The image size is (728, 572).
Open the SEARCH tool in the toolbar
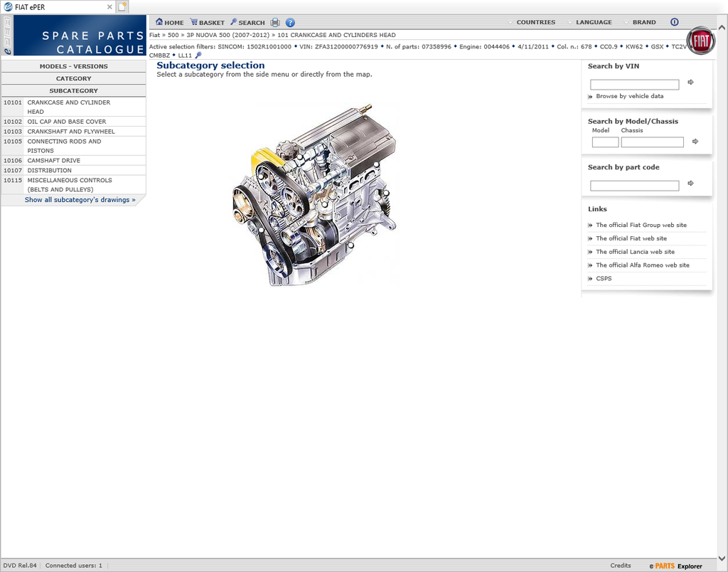[x=247, y=22]
